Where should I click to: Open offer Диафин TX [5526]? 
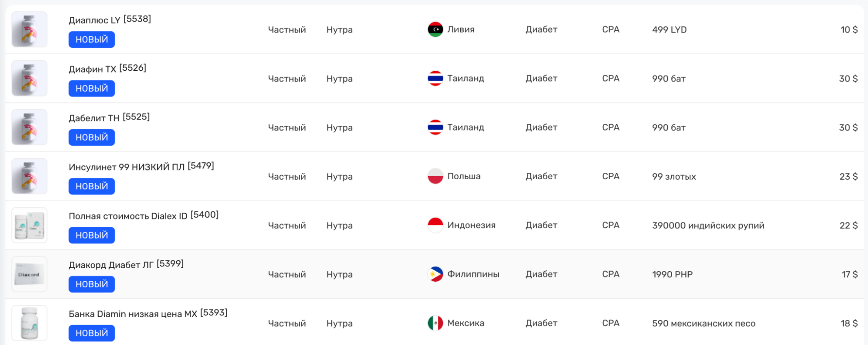(x=107, y=69)
